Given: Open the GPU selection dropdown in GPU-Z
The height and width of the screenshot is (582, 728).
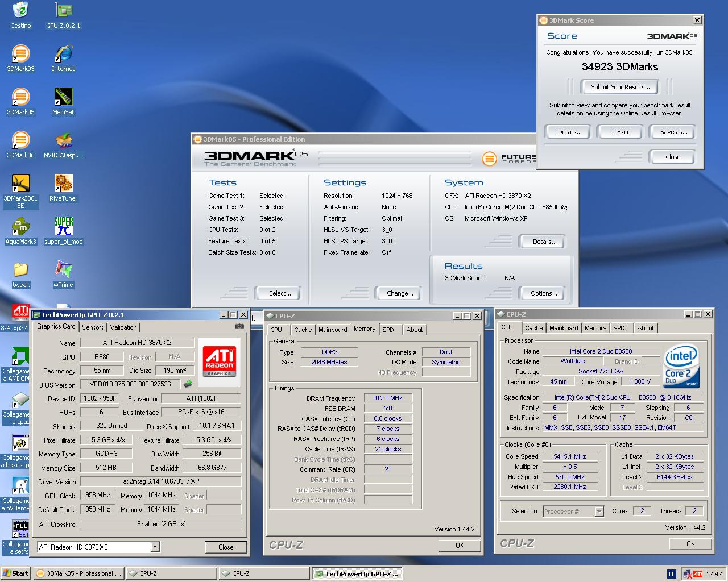Looking at the screenshot, I should (155, 547).
